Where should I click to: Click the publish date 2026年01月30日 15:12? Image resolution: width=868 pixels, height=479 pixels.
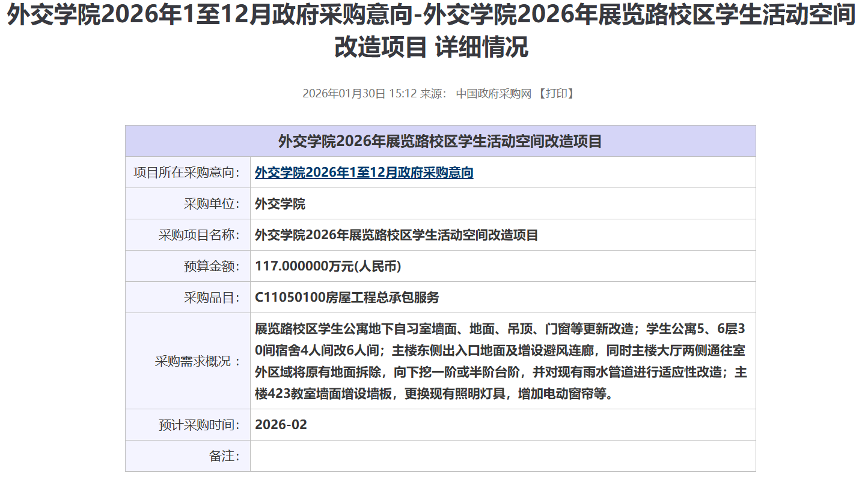[x=359, y=94]
